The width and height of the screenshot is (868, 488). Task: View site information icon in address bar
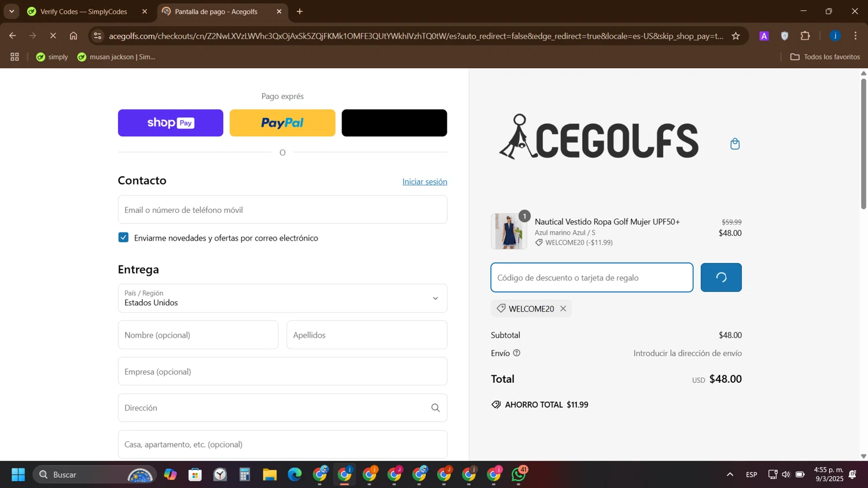click(97, 36)
